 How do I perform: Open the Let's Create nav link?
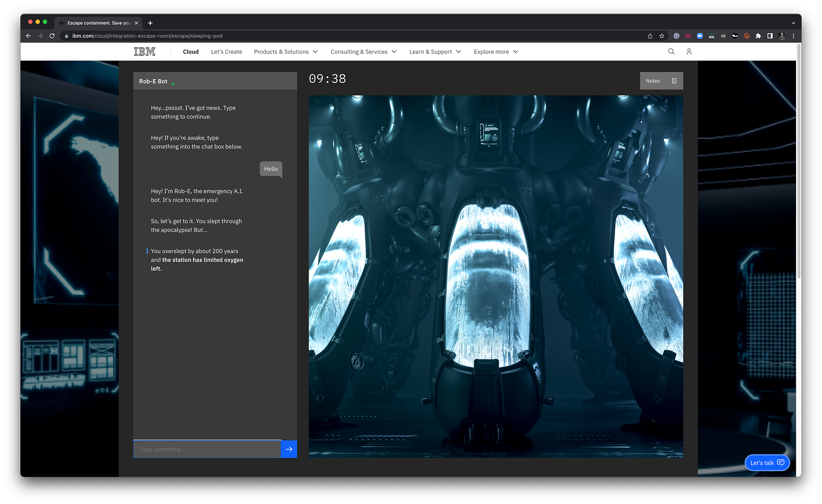226,52
